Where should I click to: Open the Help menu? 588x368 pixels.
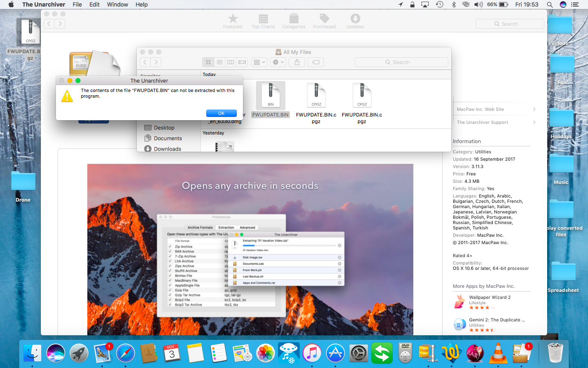(x=142, y=4)
